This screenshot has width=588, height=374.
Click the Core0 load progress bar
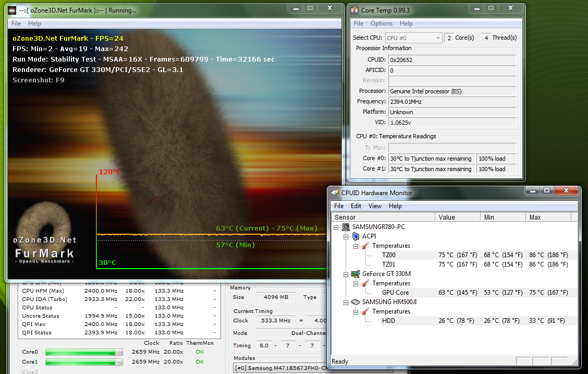84,352
